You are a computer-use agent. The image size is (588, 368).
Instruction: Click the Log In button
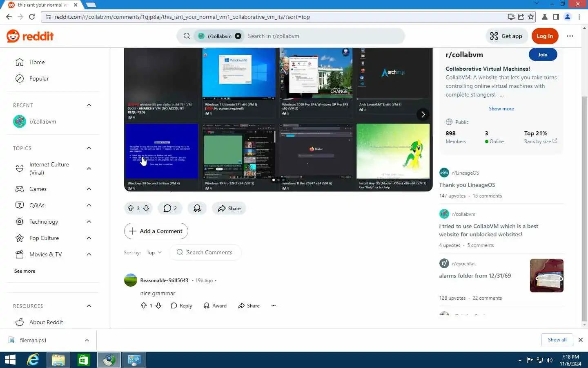pyautogui.click(x=545, y=36)
